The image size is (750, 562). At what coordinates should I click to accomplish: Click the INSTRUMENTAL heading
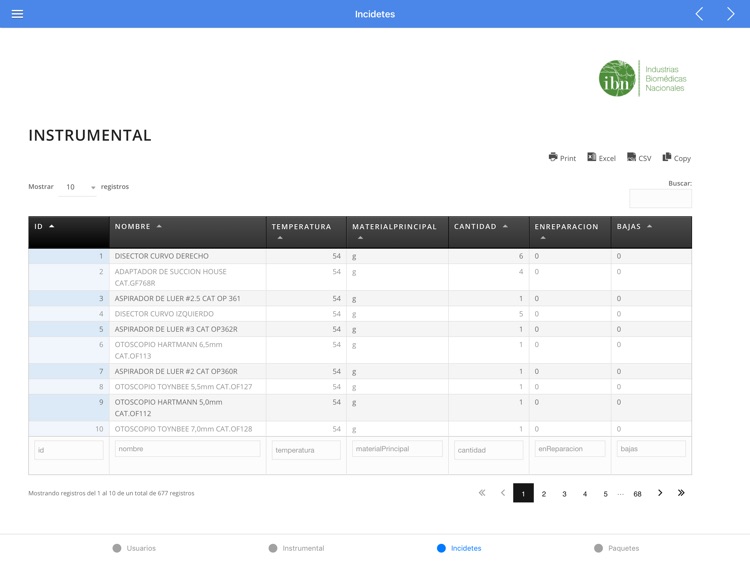coord(90,135)
